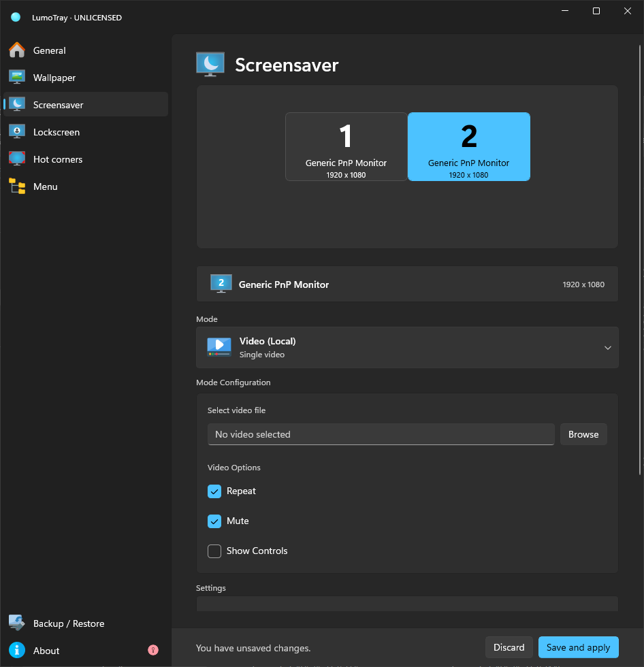Select monitor 1 Generic PnP Monitor tile
Image resolution: width=644 pixels, height=667 pixels.
tap(347, 147)
